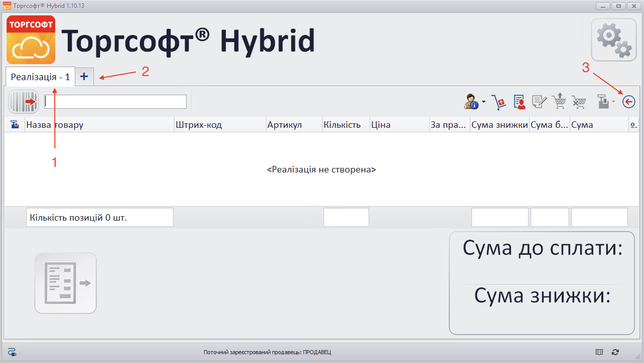644x363 pixels.
Task: Expand the seller info dropdown arrow
Action: point(484,102)
